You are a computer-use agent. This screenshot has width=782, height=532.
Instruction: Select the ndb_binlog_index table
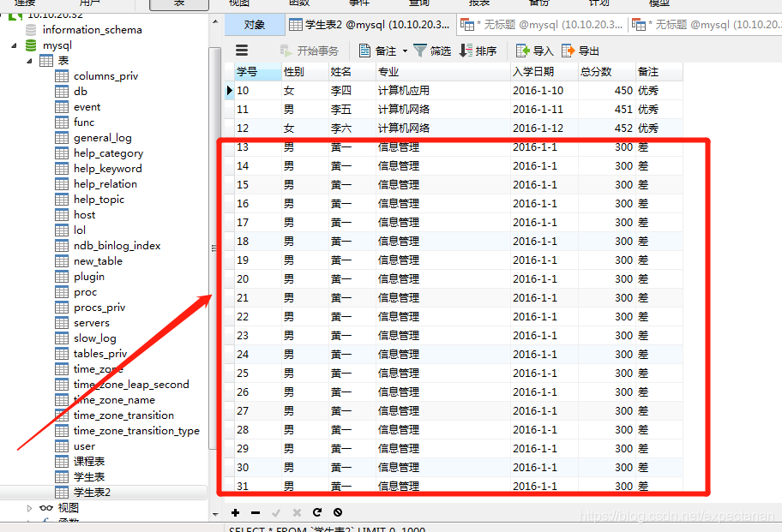(117, 246)
